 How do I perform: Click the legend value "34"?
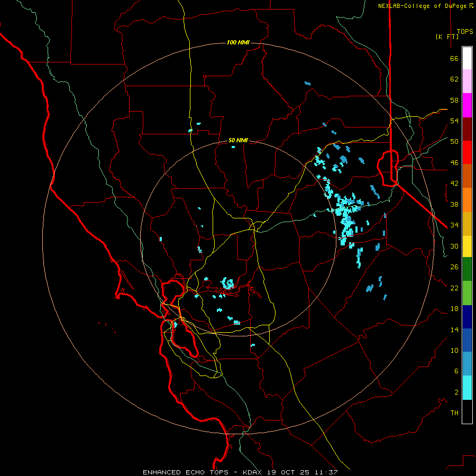point(454,225)
